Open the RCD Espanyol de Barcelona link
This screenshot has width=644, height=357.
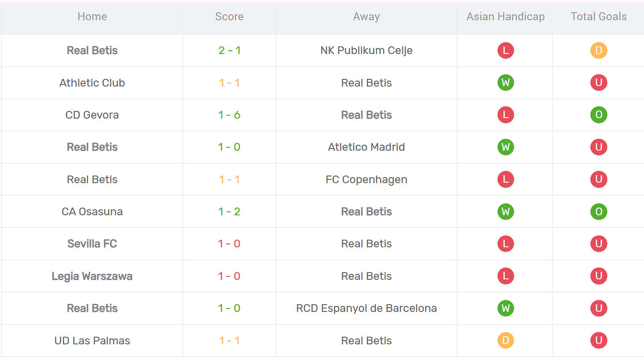pos(366,308)
